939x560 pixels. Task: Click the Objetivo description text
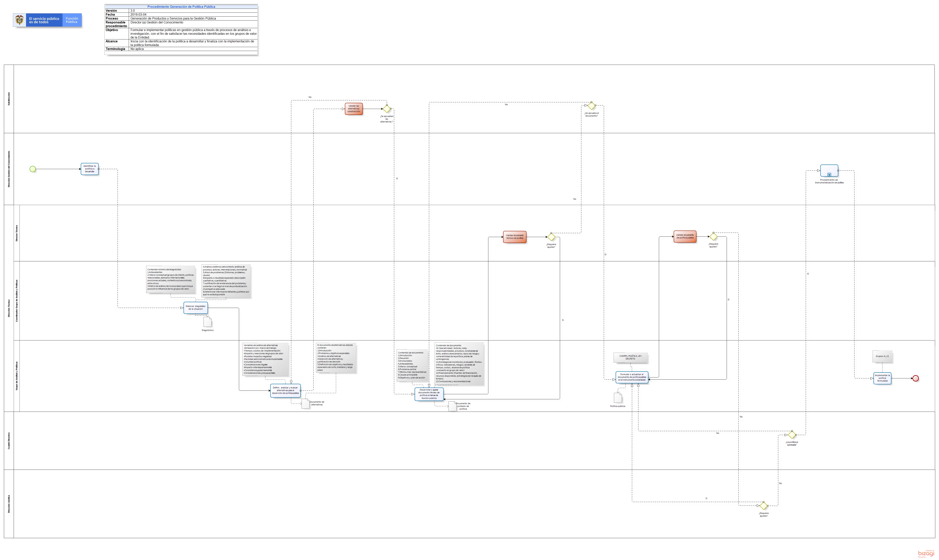coord(193,34)
